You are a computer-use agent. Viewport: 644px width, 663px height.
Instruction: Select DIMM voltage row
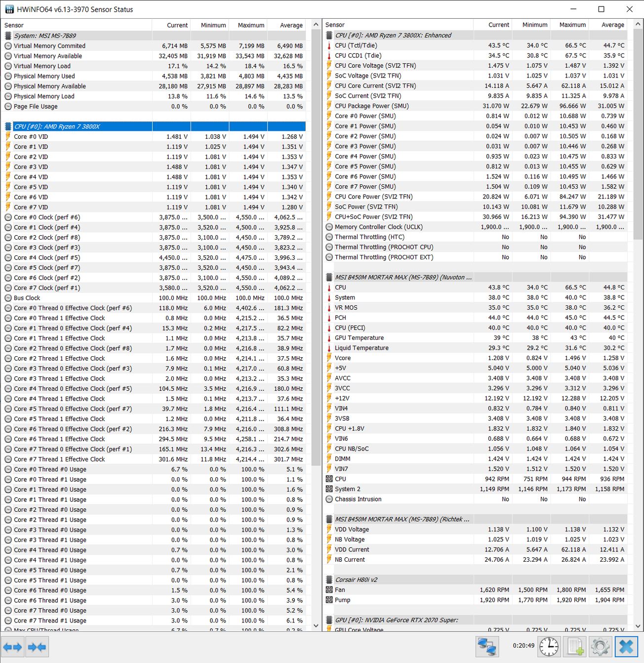[476, 458]
